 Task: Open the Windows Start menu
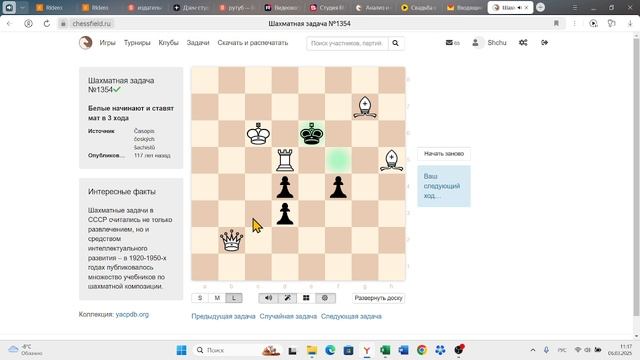[x=181, y=350]
